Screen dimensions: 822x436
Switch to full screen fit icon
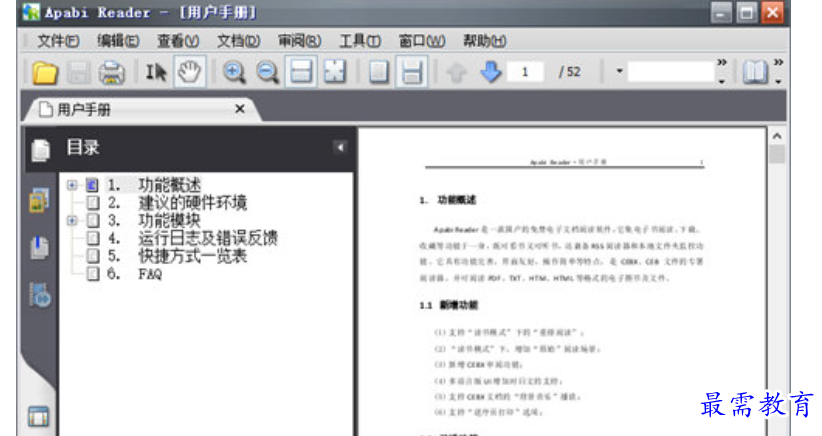click(x=334, y=72)
